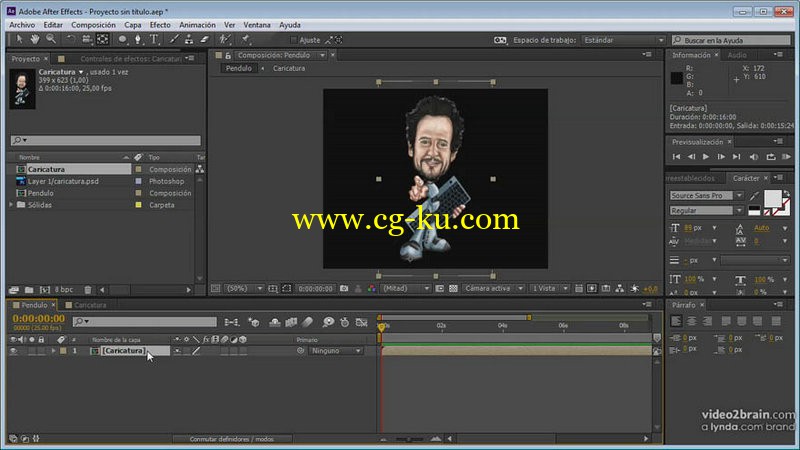Click the reset exposure icon

(x=634, y=289)
